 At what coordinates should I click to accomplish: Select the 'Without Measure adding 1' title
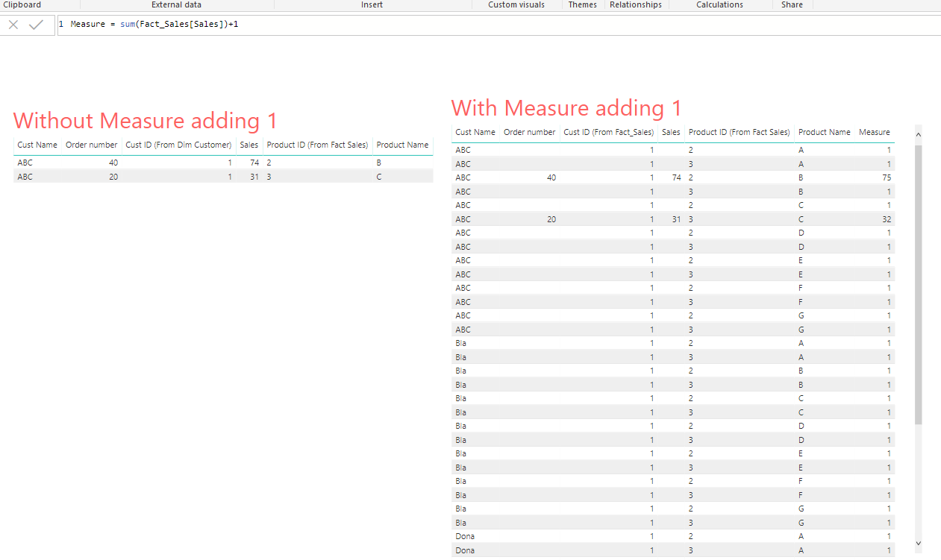(146, 120)
